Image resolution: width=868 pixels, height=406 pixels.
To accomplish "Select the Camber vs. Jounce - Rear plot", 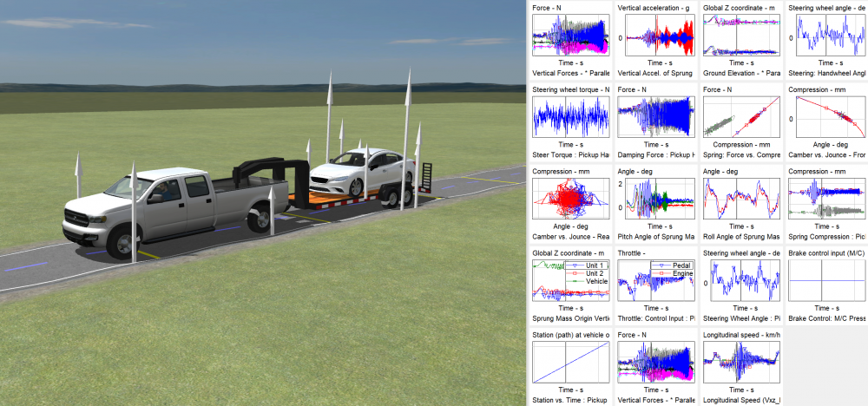I will (x=572, y=200).
